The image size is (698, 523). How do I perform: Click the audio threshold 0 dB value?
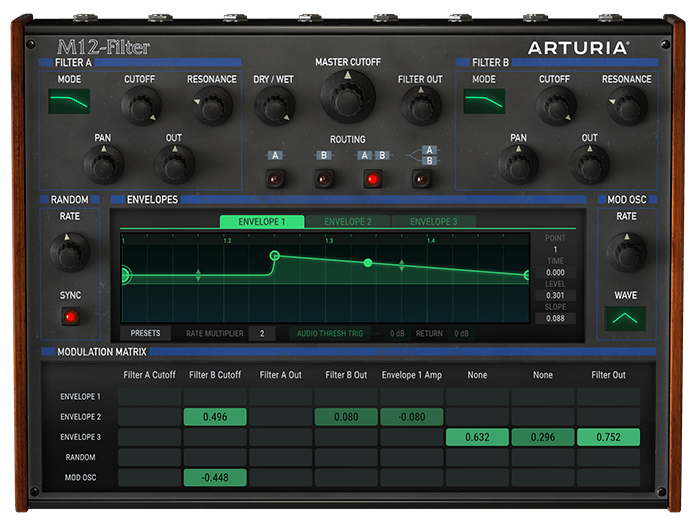pos(397,333)
